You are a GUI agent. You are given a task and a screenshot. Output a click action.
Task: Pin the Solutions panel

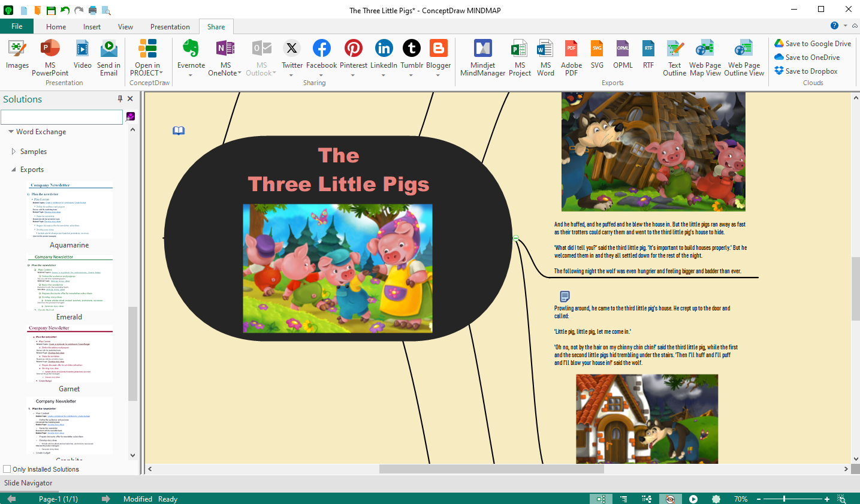pos(120,99)
